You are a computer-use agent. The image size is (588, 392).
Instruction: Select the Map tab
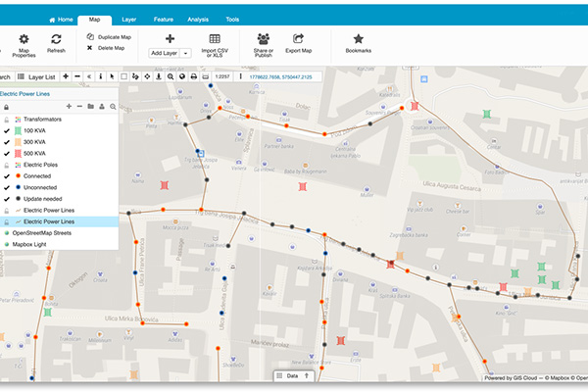[94, 20]
